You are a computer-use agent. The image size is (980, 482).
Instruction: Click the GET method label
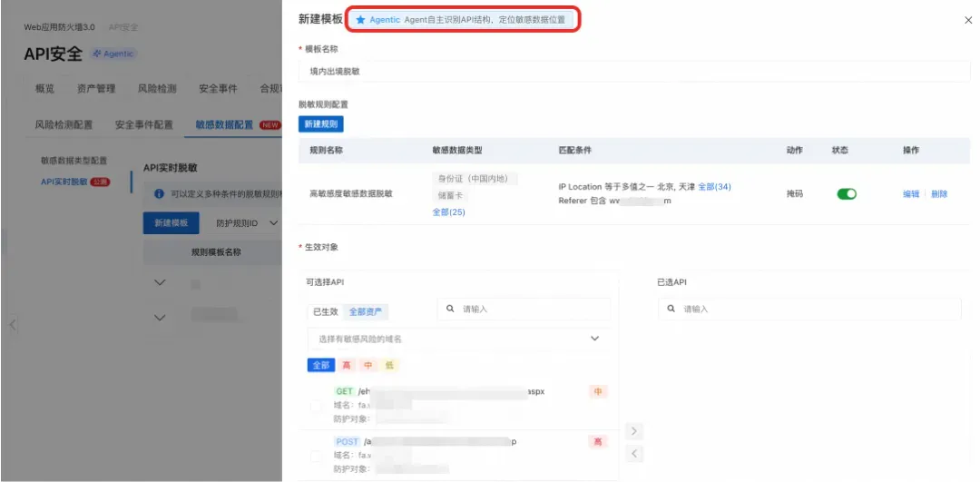click(345, 391)
